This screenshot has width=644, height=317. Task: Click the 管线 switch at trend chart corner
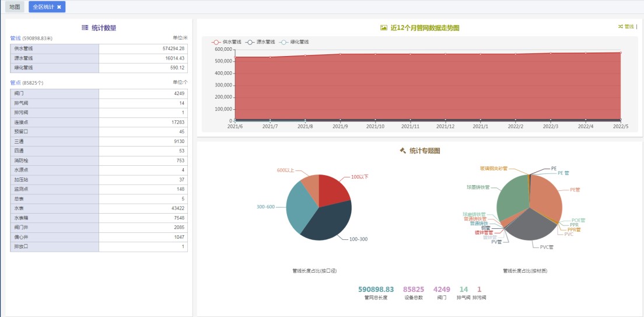coord(629,26)
